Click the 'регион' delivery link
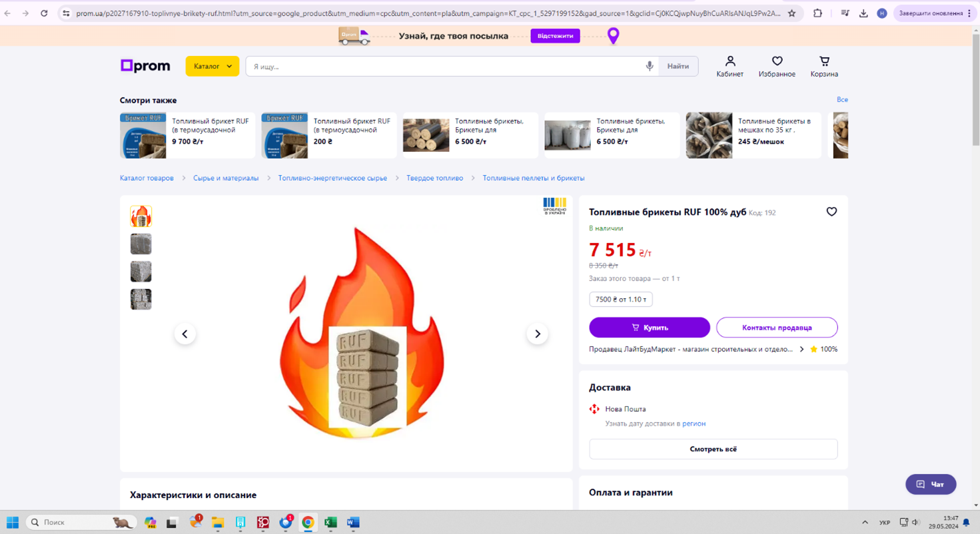 coord(694,423)
